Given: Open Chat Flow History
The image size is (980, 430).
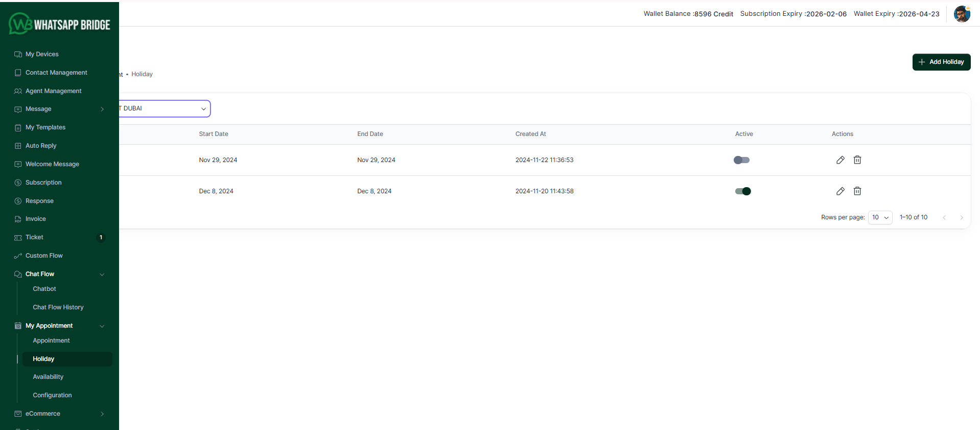Looking at the screenshot, I should [x=58, y=307].
